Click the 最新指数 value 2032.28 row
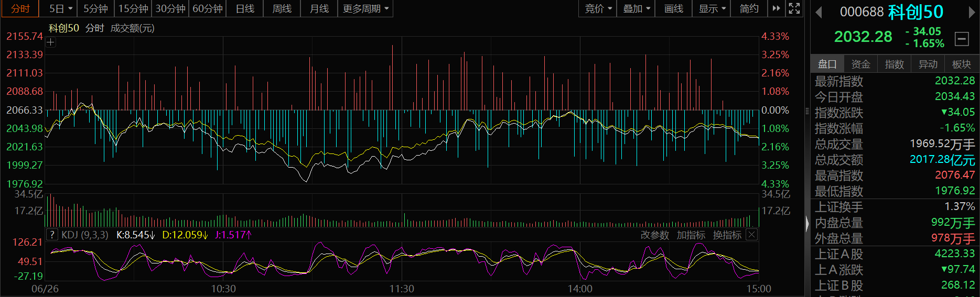The image size is (980, 297). 895,81
